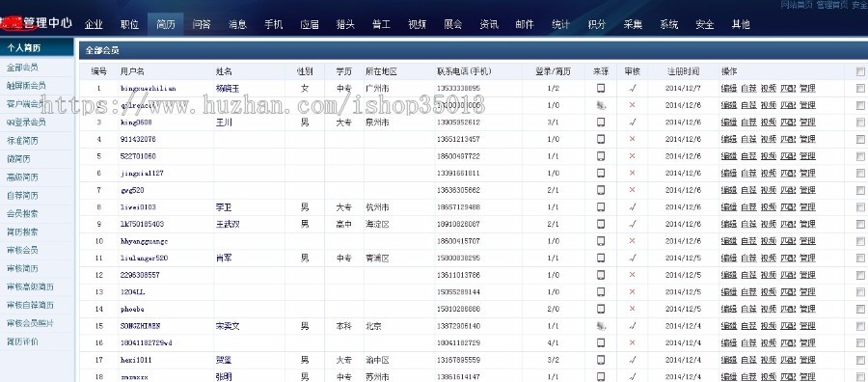Open 审核高级简历 in the sidebar
Image resolution: width=868 pixels, height=382 pixels.
[31, 286]
